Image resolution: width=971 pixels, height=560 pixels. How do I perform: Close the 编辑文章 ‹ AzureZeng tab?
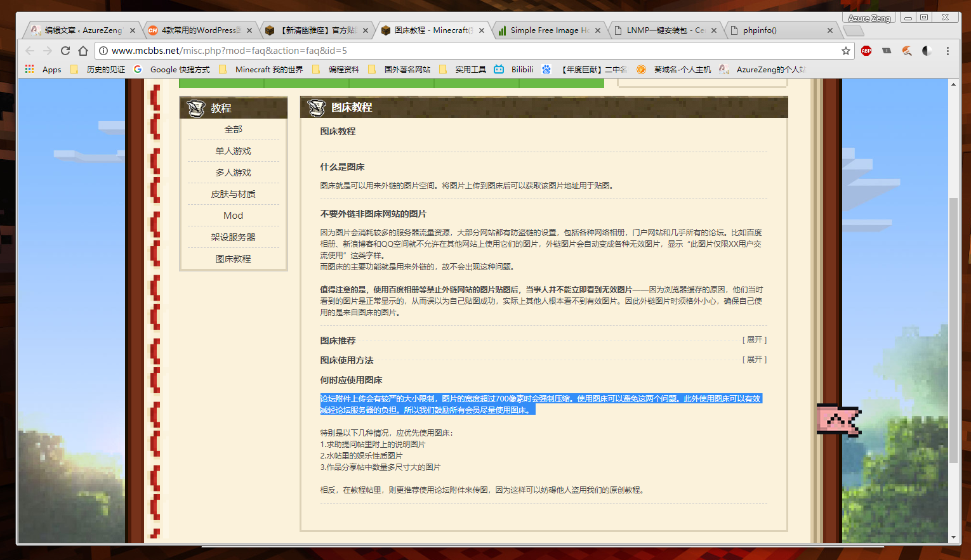coord(133,30)
